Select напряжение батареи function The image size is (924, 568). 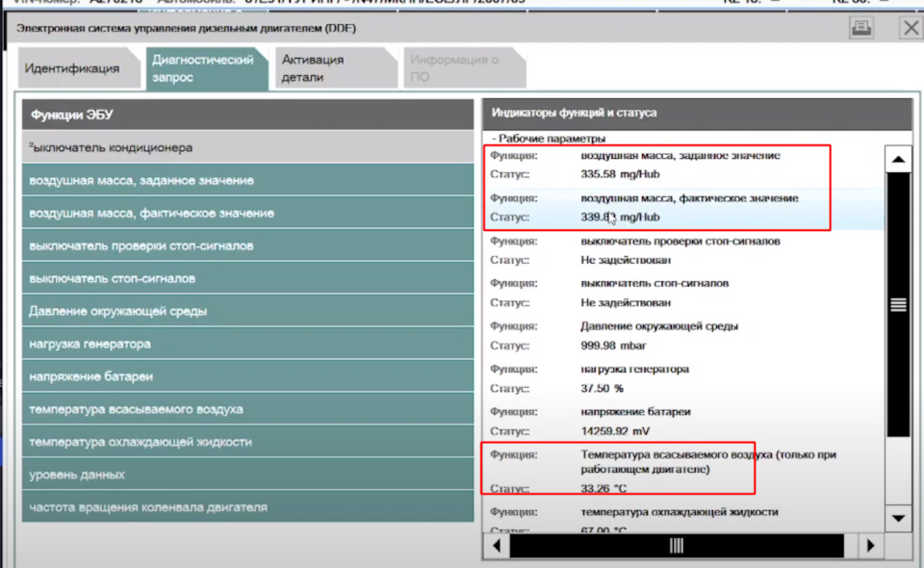pyautogui.click(x=247, y=376)
